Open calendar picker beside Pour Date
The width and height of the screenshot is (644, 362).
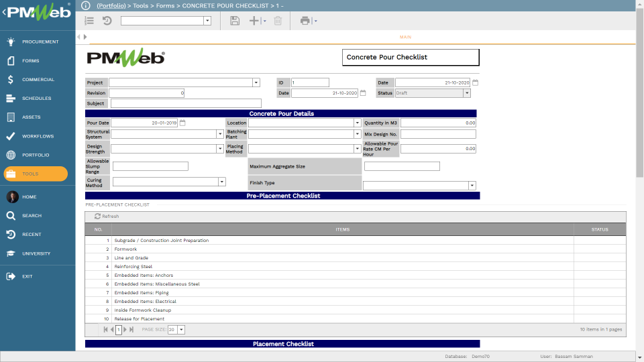click(x=182, y=123)
